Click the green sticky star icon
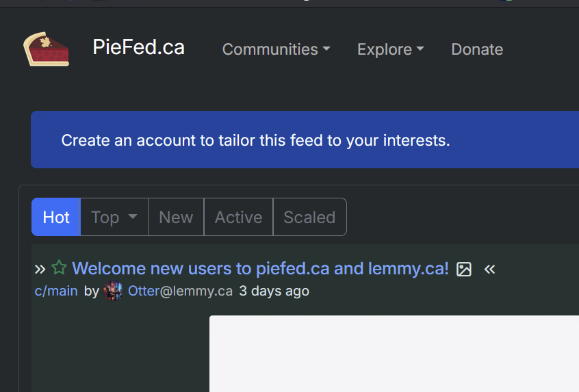Screen dimensions: 579x392 point(60,268)
